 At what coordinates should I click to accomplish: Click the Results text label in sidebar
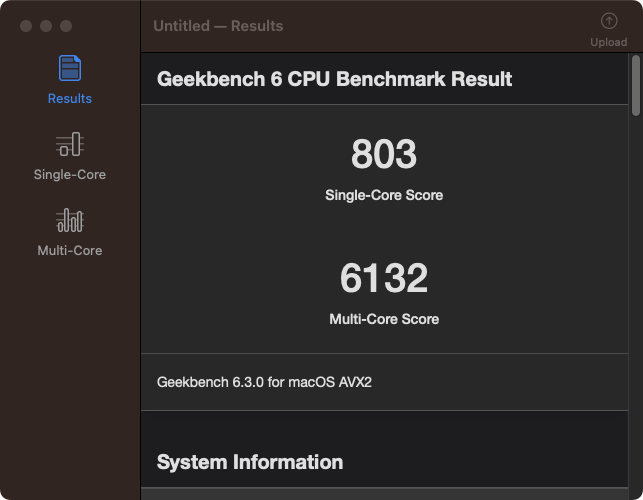tap(70, 98)
